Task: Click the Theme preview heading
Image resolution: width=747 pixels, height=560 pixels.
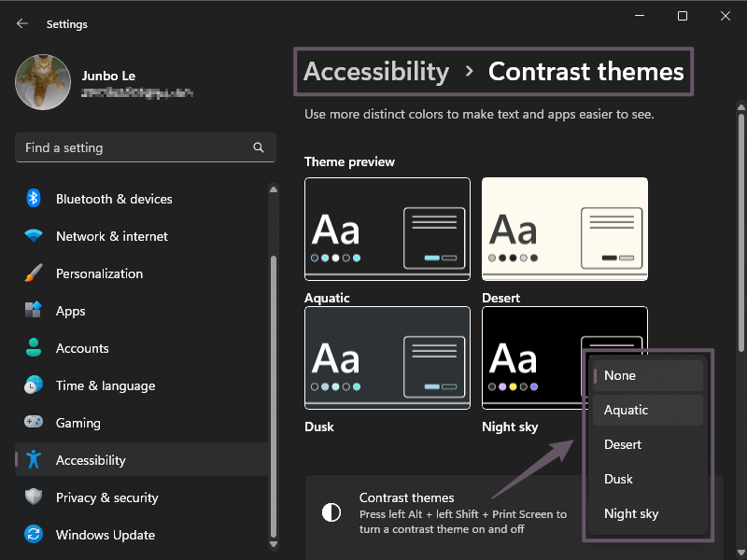Action: 349,161
